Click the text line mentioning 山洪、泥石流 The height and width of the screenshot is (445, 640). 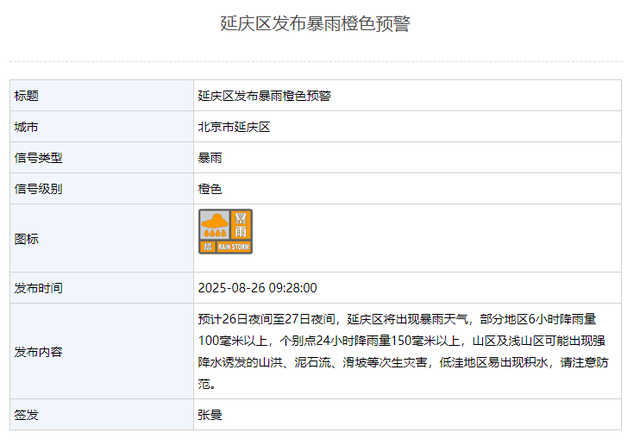click(403, 363)
